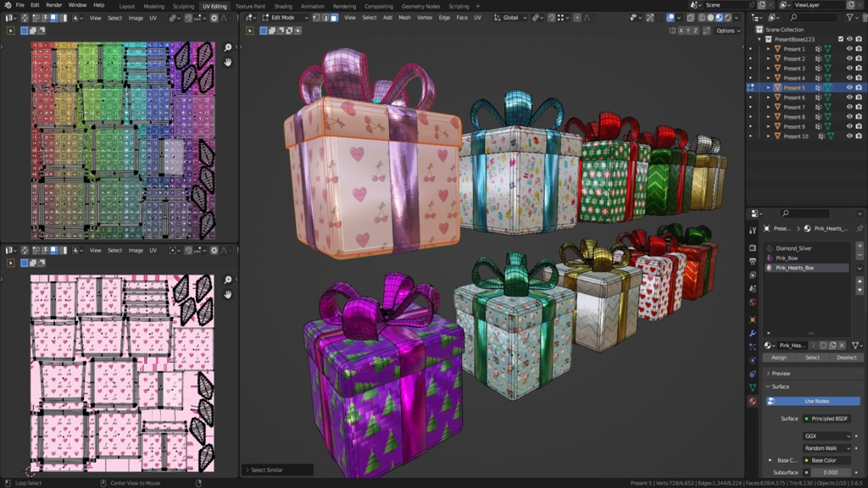
Task: Toggle proportional editing in the 3D viewport header
Action: pos(577,17)
